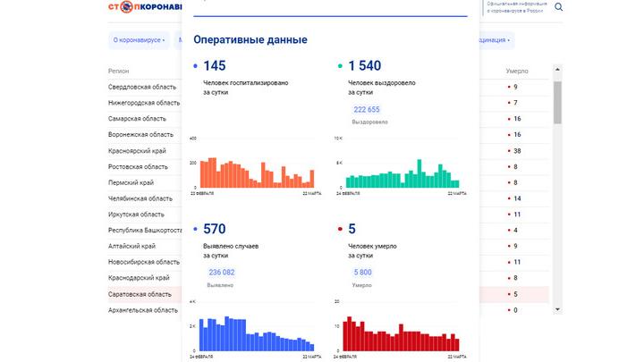Click the search magnifier icon
This screenshot has width=644, height=362.
click(x=559, y=8)
